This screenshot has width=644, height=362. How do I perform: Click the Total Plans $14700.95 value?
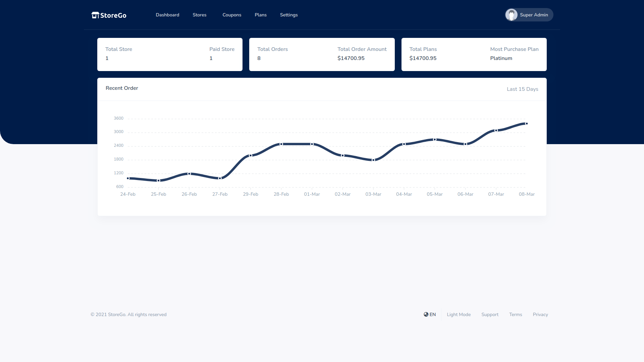(x=423, y=58)
